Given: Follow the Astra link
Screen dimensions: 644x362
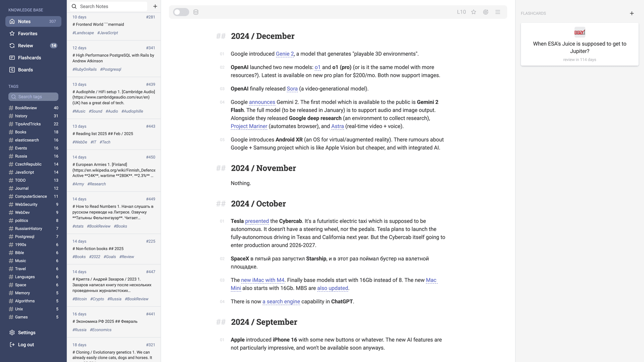Looking at the screenshot, I should click(x=337, y=126).
